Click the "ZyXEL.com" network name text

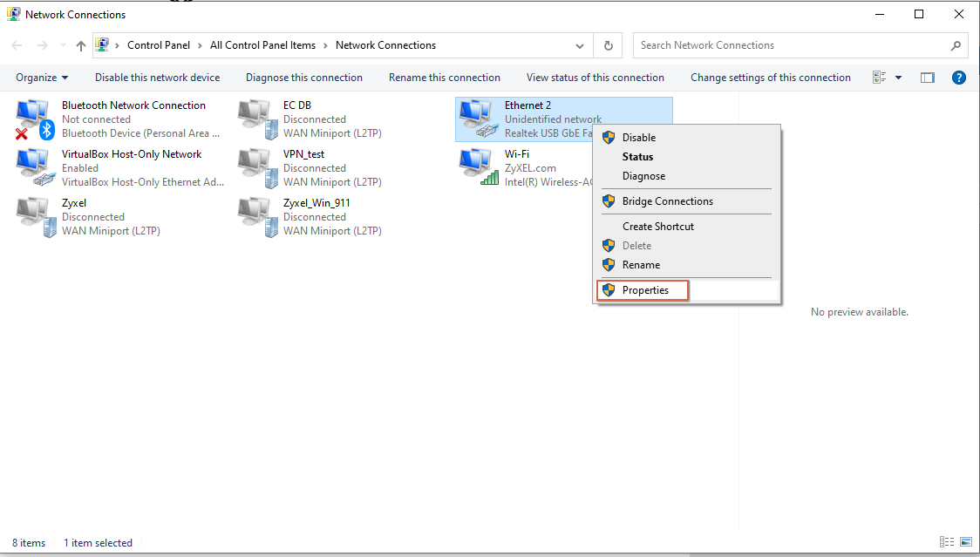point(530,168)
